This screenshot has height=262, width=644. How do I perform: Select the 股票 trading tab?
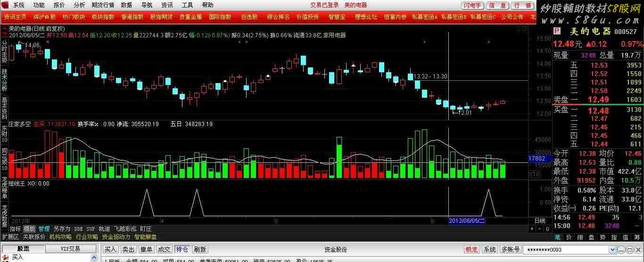(23, 249)
